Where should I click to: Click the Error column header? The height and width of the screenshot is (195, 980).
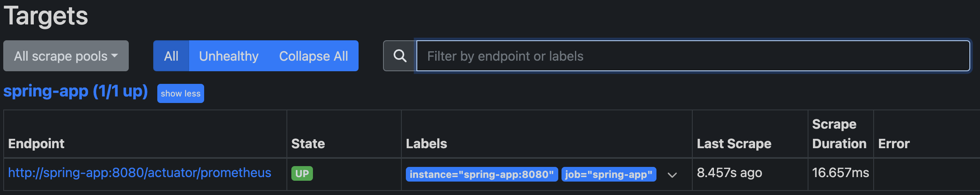[x=894, y=144]
